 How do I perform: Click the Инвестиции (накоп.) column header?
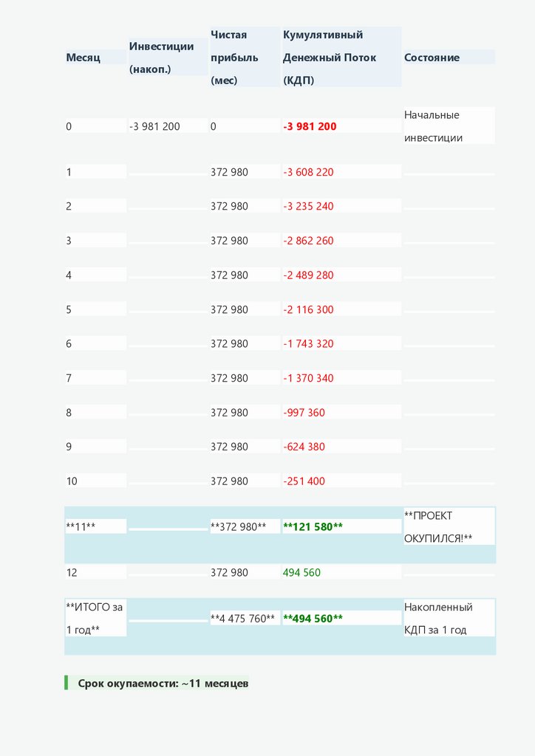(161, 58)
